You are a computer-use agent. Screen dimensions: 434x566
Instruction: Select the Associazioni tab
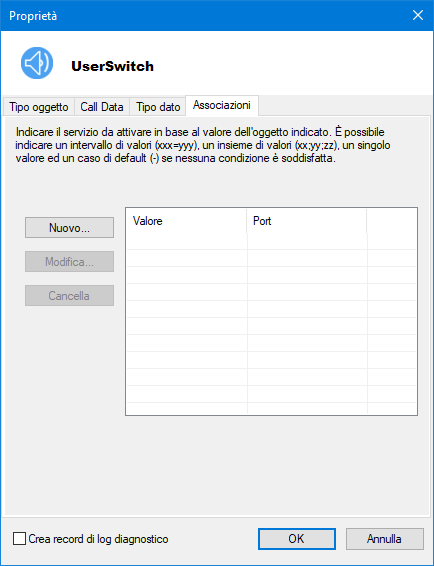[222, 105]
